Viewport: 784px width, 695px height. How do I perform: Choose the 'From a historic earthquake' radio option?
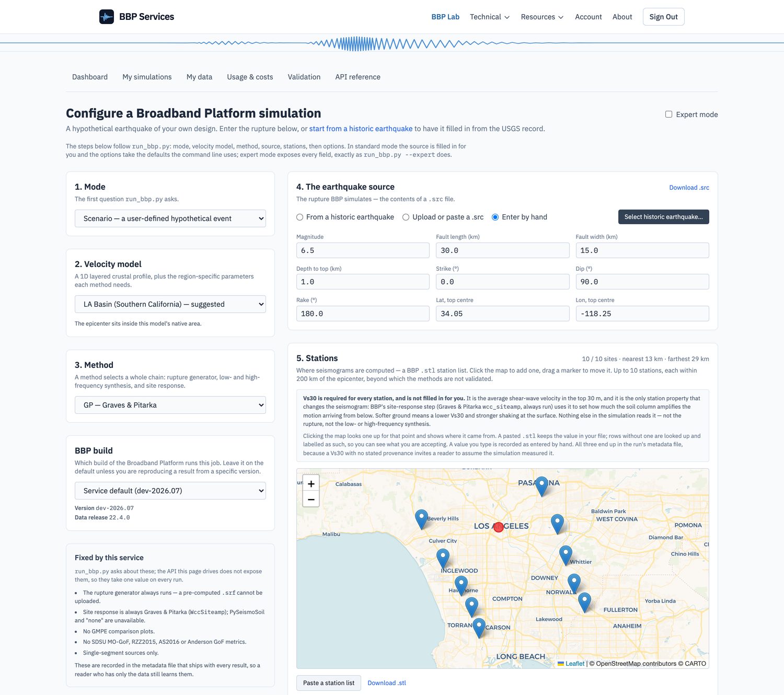[300, 217]
